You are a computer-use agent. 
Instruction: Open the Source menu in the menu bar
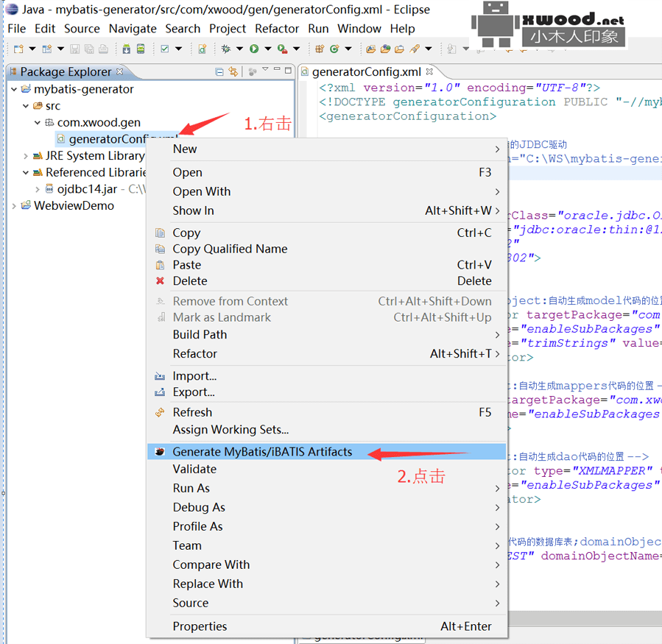[82, 29]
